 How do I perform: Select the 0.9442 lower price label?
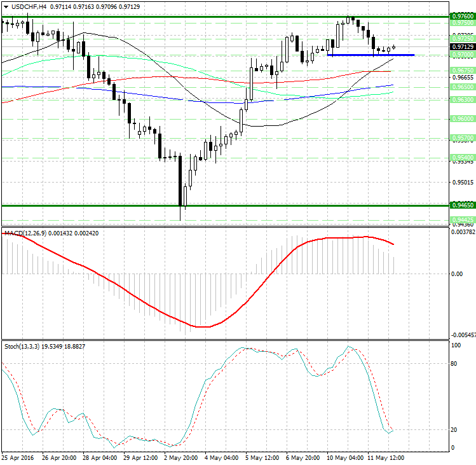click(x=461, y=219)
